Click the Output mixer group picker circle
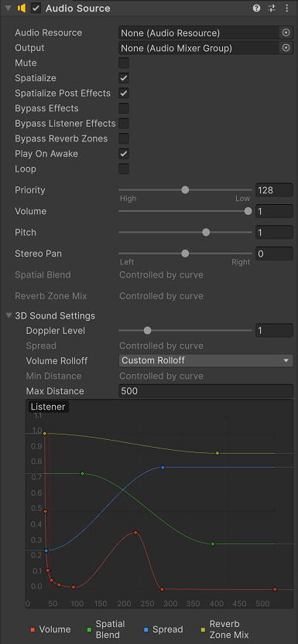298x644 pixels. click(x=286, y=48)
